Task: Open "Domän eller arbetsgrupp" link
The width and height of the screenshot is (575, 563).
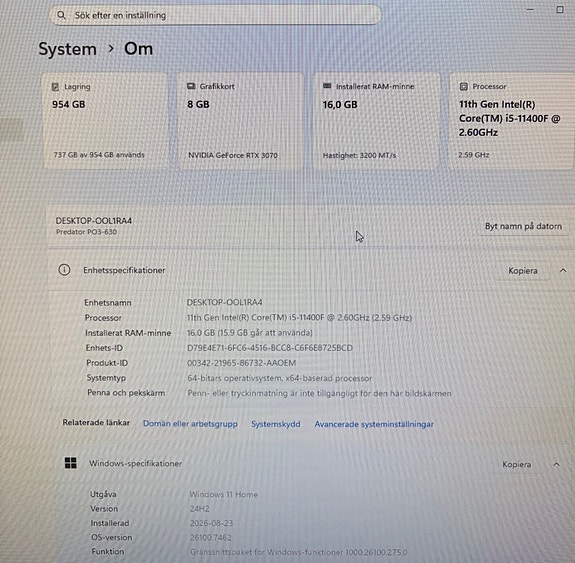Action: 190,424
